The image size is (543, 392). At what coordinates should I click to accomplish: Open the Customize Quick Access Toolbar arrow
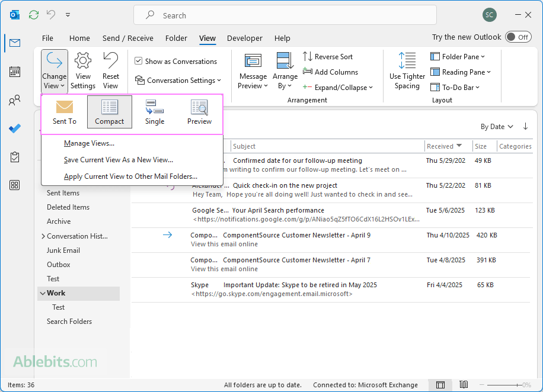(68, 15)
